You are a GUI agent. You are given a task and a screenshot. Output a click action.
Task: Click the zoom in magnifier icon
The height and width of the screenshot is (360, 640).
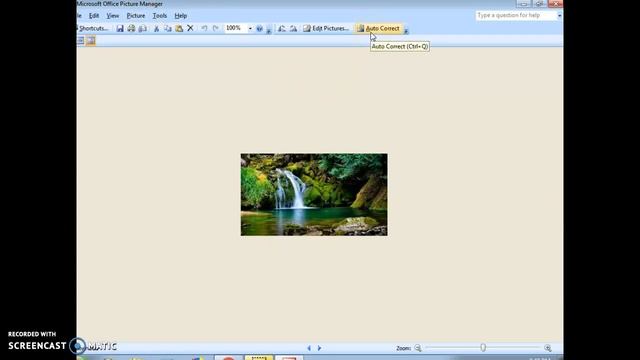tap(548, 348)
